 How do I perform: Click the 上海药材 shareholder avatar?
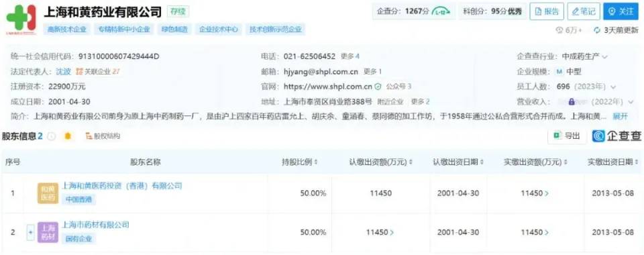coord(48,232)
